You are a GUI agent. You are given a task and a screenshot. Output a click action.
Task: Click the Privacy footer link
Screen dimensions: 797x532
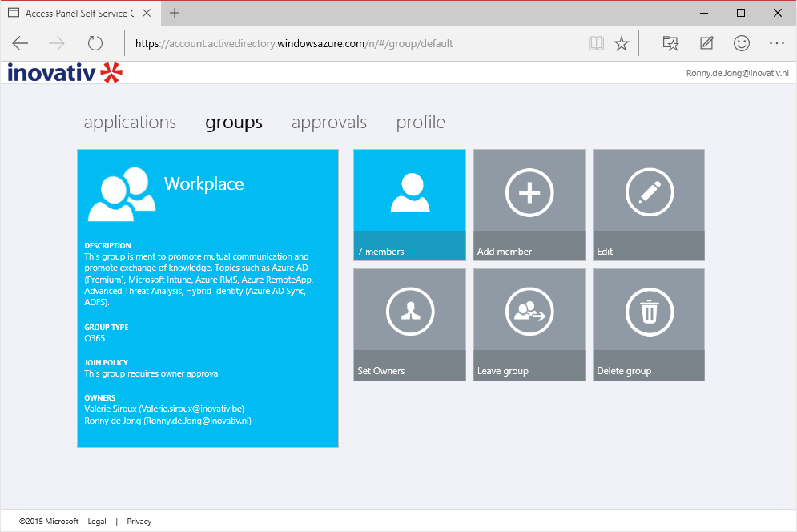point(139,522)
